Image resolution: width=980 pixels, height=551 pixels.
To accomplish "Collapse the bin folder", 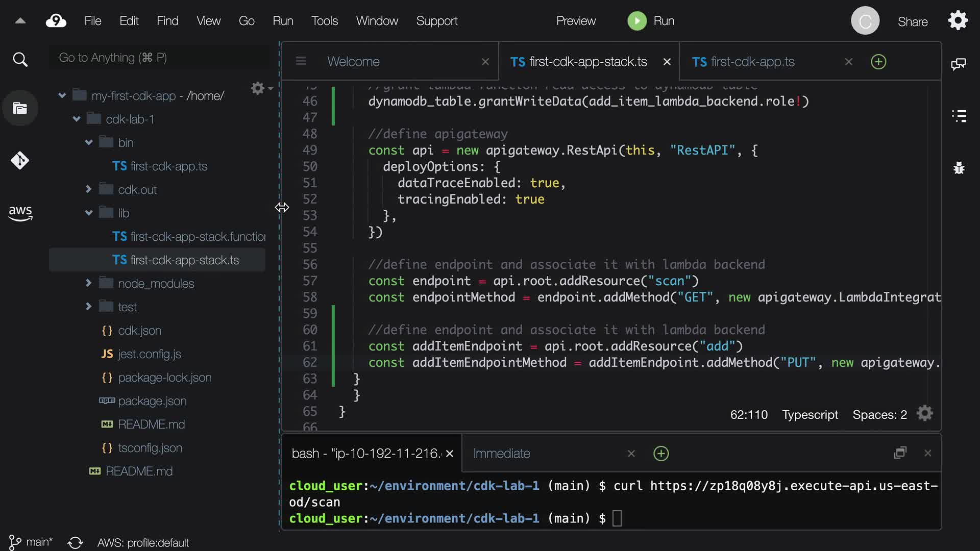I will click(x=89, y=142).
